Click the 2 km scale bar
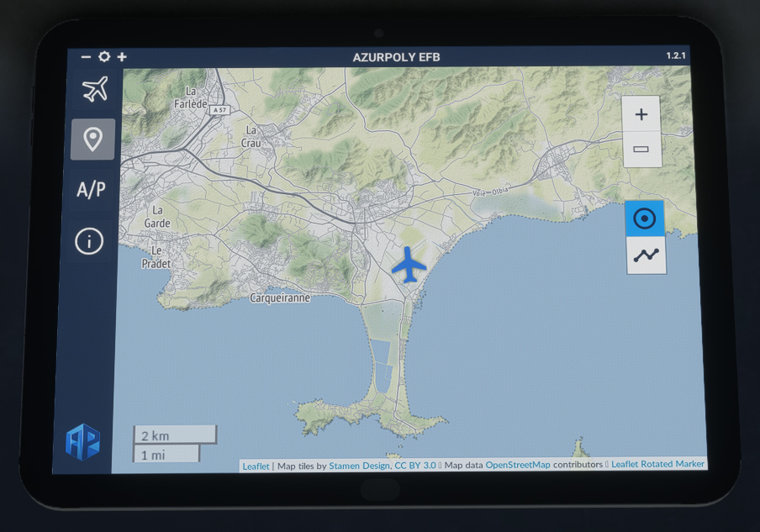 174,435
